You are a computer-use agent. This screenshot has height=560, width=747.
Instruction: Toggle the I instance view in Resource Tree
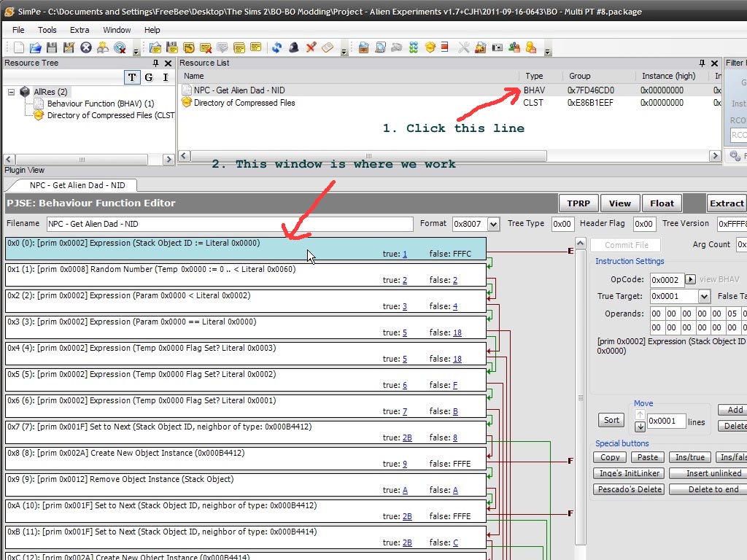pos(166,77)
